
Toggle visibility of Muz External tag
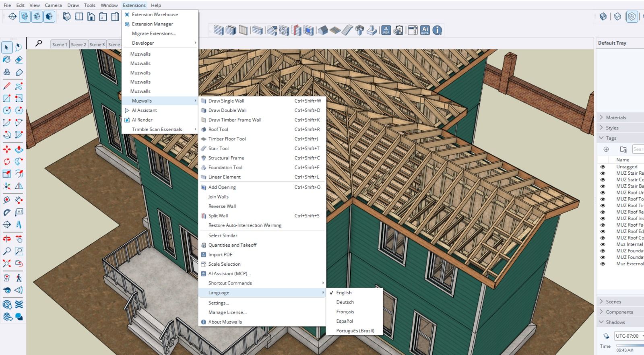point(603,264)
